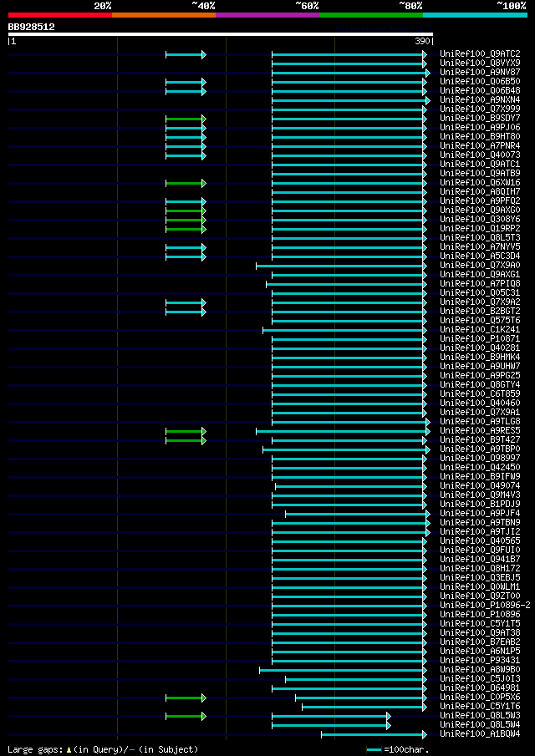Click the cyan ~100% identity legend segment
The height and width of the screenshot is (756, 535).
(x=475, y=15)
